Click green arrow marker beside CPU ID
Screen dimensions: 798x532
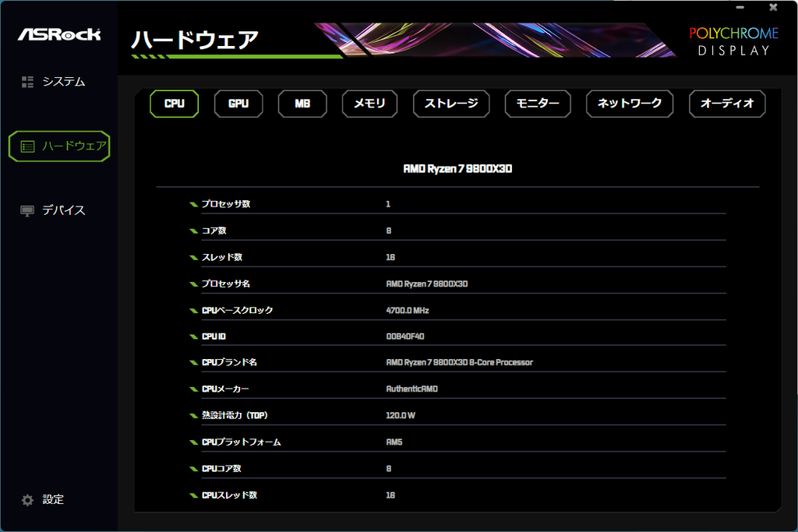point(193,336)
